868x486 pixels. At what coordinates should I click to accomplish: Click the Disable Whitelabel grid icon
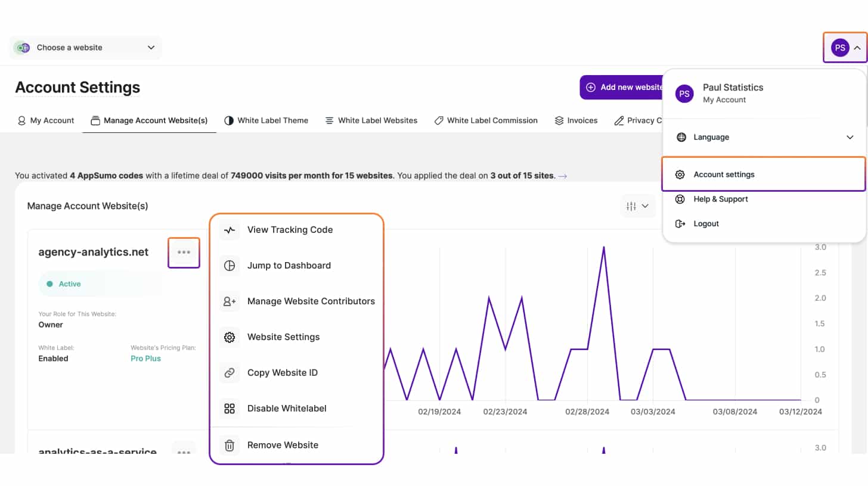[230, 409]
